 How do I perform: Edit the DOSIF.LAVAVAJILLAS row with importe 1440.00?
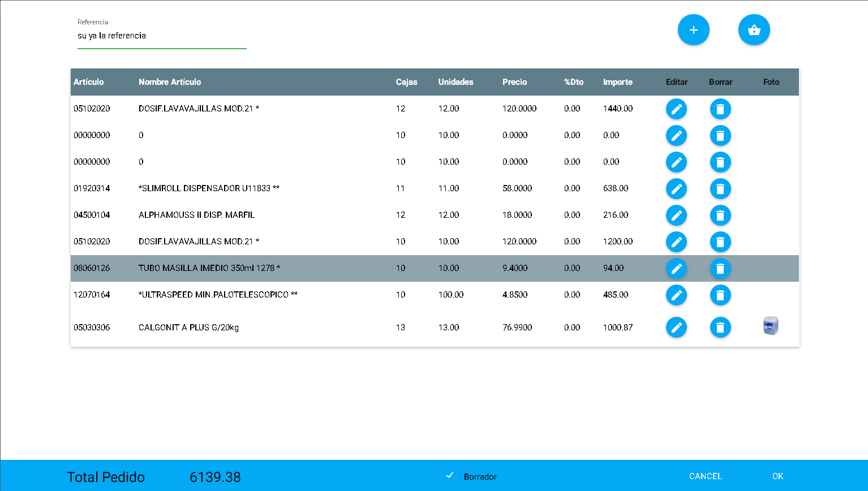coord(676,109)
